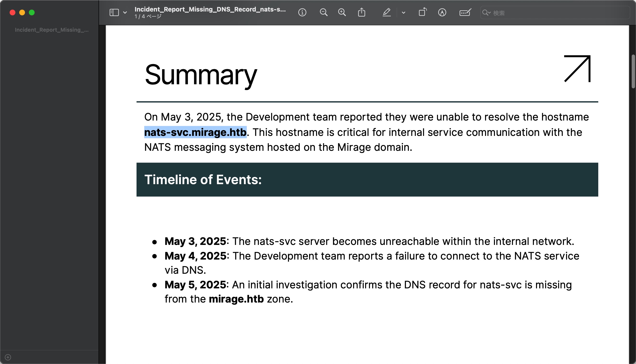This screenshot has height=364, width=636.
Task: Toggle the sidebar view button
Action: coord(114,12)
